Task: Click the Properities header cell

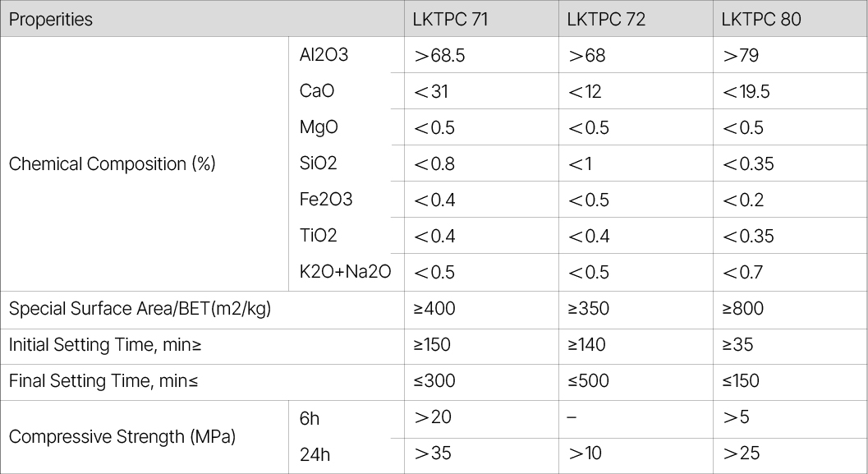Action: coord(51,19)
